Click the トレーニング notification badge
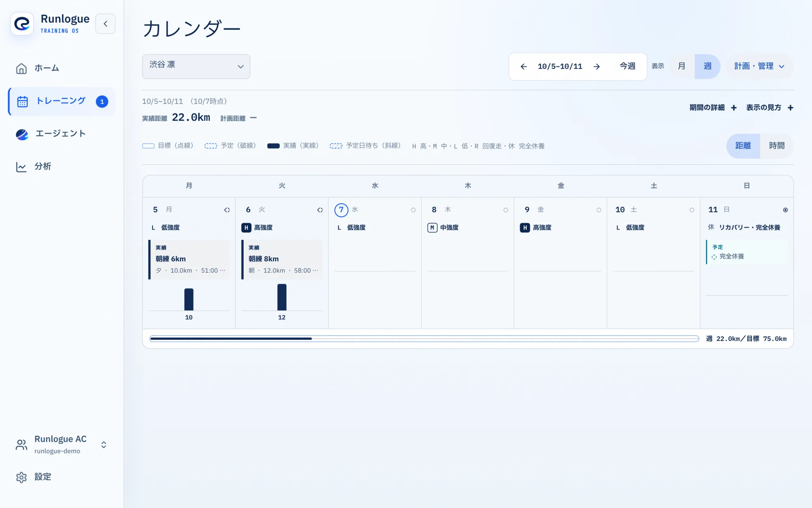This screenshot has width=812, height=508. coord(102,102)
